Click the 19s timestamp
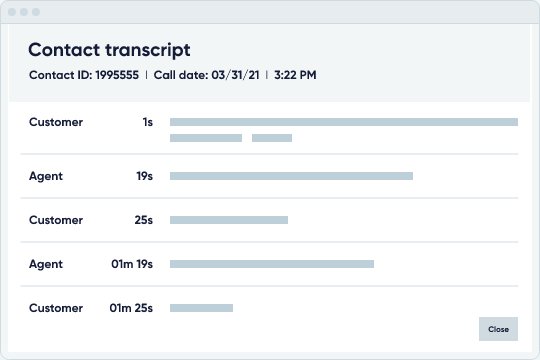 pos(145,176)
